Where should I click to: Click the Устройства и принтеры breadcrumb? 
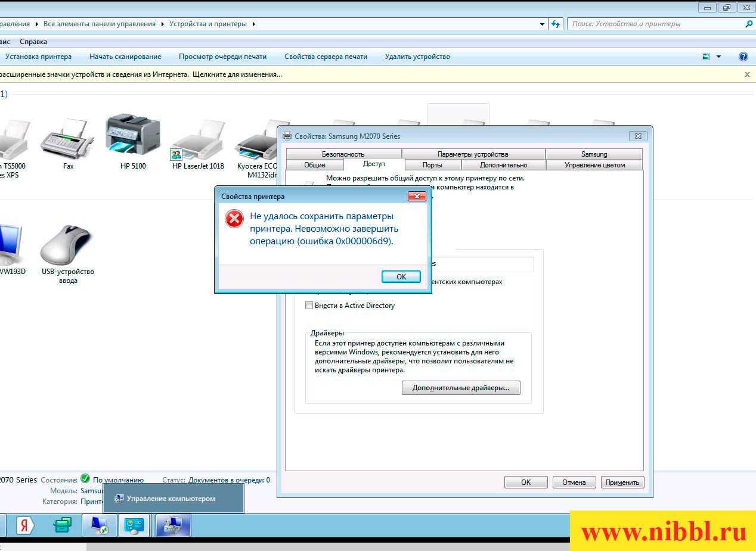click(207, 24)
